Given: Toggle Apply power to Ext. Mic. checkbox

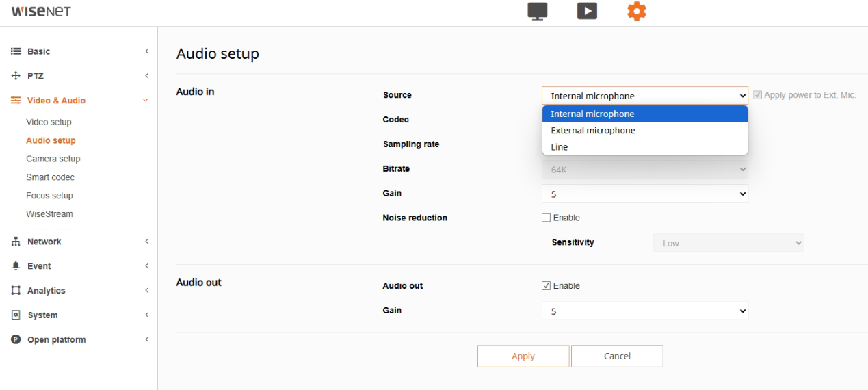Looking at the screenshot, I should (x=757, y=95).
